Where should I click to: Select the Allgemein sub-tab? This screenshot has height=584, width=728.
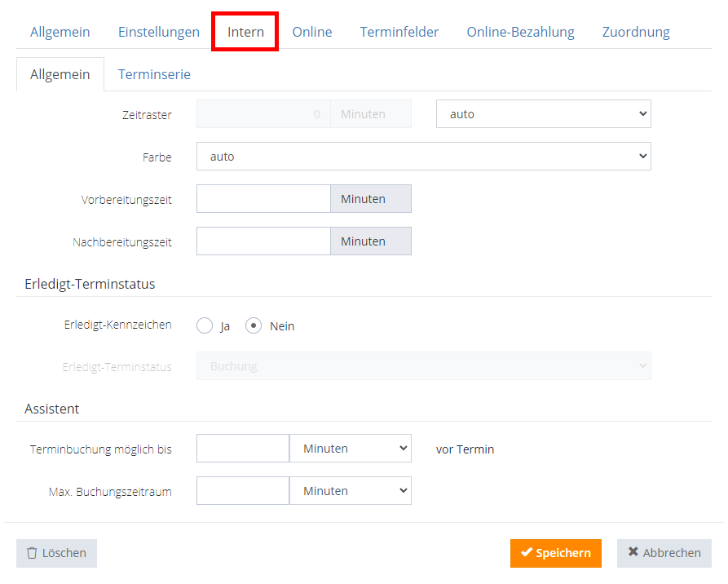point(60,74)
